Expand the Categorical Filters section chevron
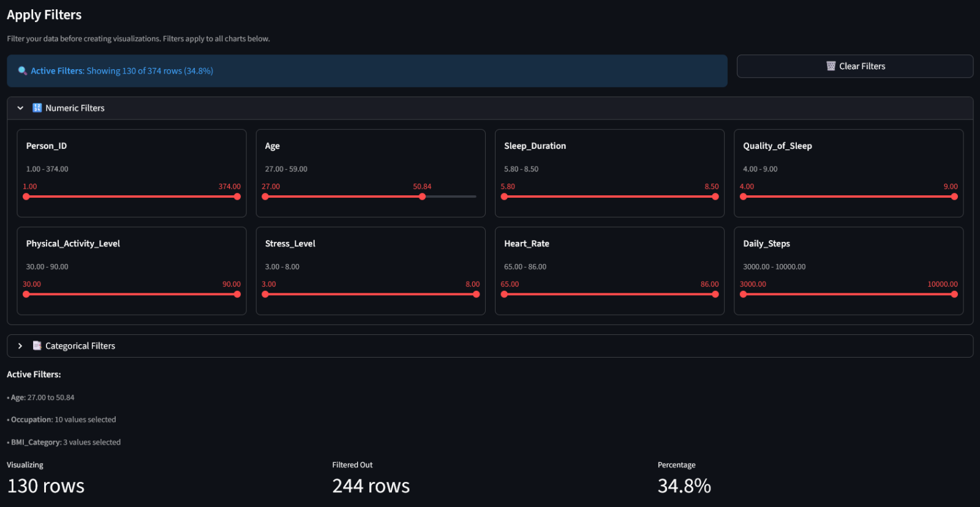 pyautogui.click(x=20, y=346)
